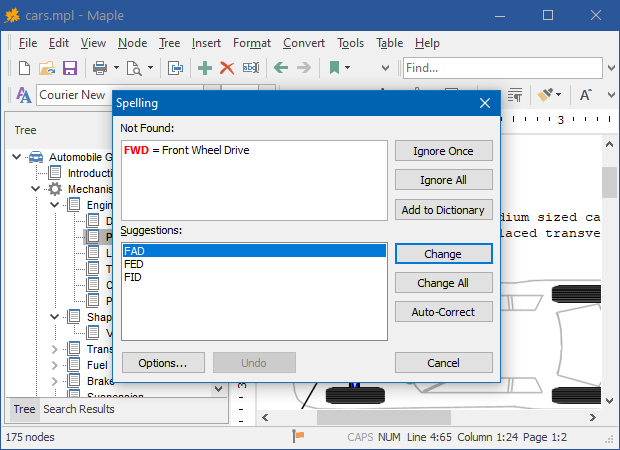The image size is (620, 450).
Task: Click the Mechanics gear node icon
Action: [x=55, y=189]
